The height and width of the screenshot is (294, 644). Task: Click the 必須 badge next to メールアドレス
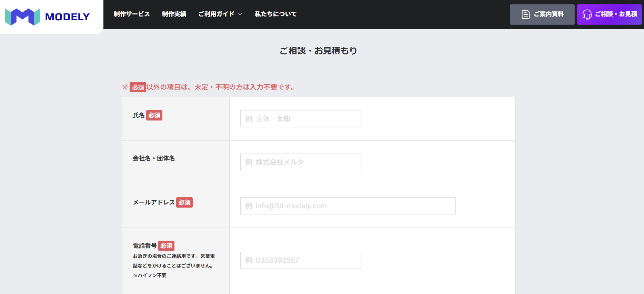point(184,202)
